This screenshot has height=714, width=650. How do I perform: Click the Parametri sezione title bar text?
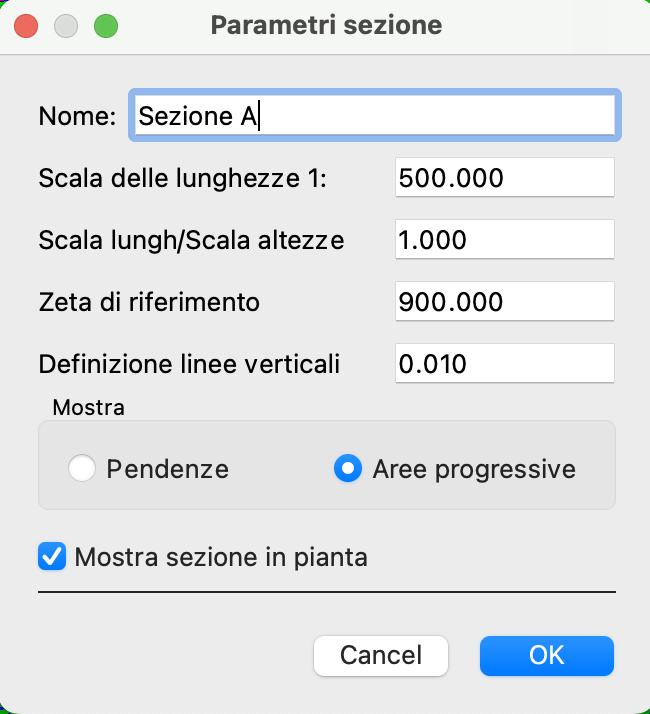point(326,25)
